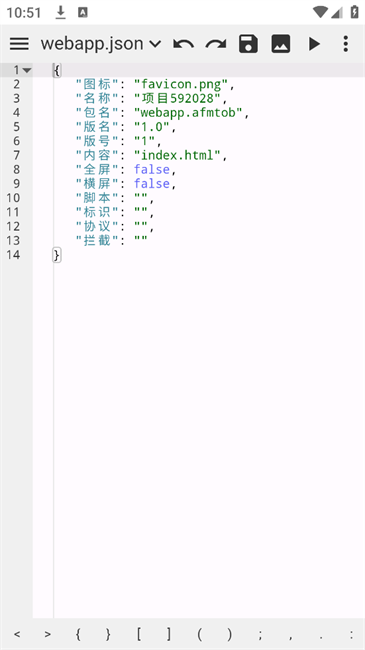Select line number 14 in the gutter
Viewport: 365px width, 650px height.
coord(13,255)
